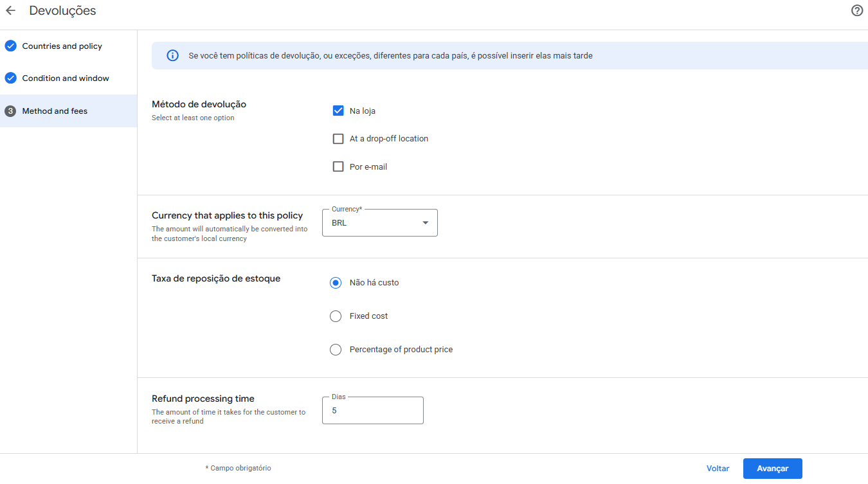The width and height of the screenshot is (868, 484).
Task: Open the Currency dropdown arrow
Action: click(x=425, y=223)
